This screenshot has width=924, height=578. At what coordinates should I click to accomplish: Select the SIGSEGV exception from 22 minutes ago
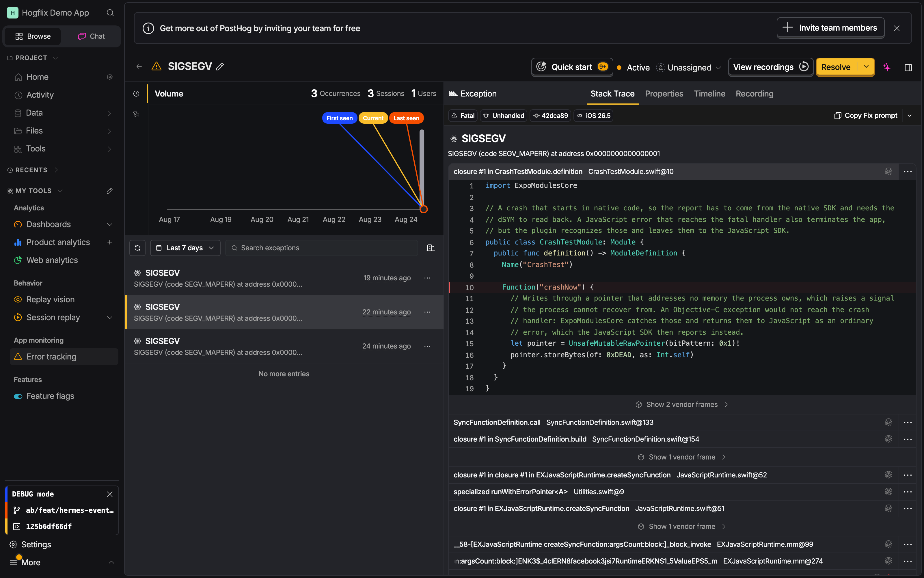284,312
